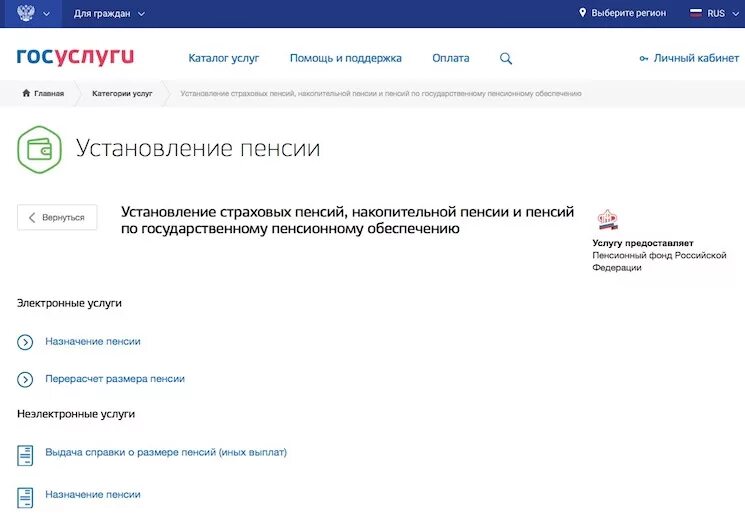Go to 'Категории услуг' breadcrumb

tap(122, 94)
